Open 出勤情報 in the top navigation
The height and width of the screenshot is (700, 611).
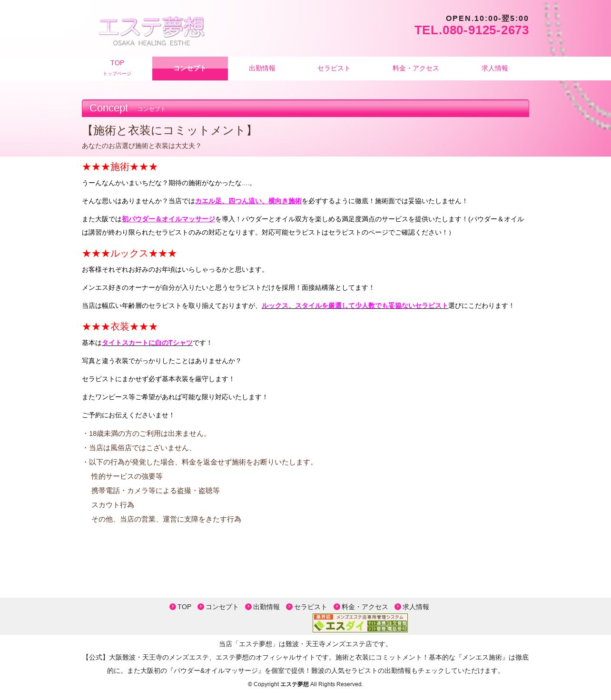pyautogui.click(x=262, y=69)
